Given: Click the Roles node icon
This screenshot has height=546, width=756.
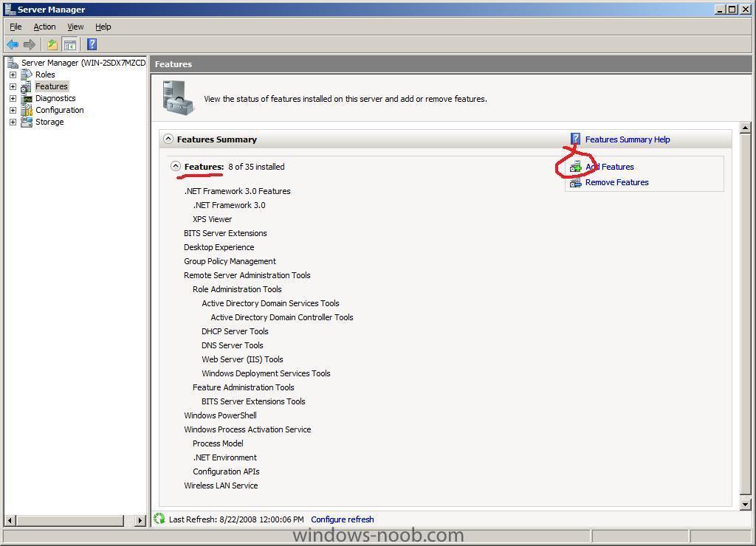Looking at the screenshot, I should (x=27, y=75).
